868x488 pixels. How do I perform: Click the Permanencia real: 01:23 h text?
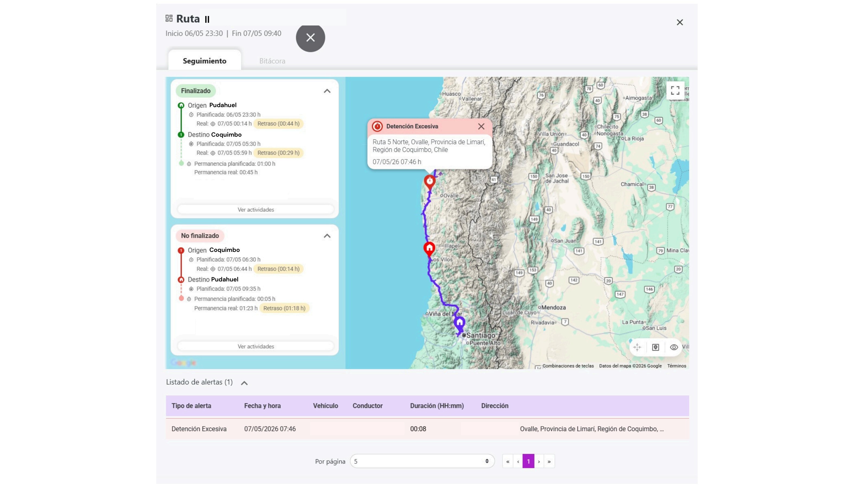point(226,308)
